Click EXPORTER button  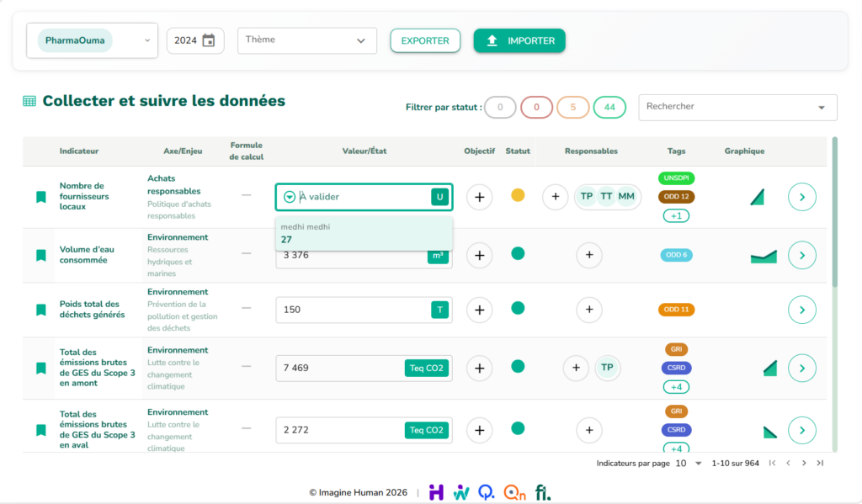pyautogui.click(x=425, y=40)
